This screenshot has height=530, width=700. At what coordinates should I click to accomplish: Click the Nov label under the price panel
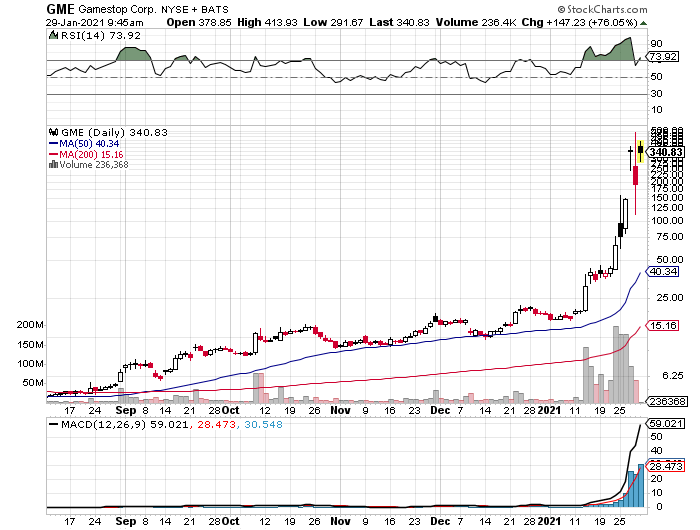coord(340,410)
